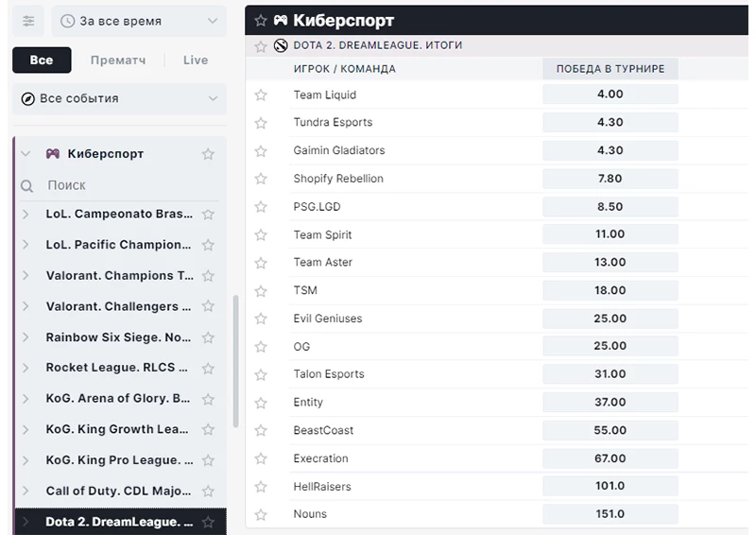Viewport: 756px width, 535px height.
Task: Open the 'Все события' dropdown
Action: (120, 98)
